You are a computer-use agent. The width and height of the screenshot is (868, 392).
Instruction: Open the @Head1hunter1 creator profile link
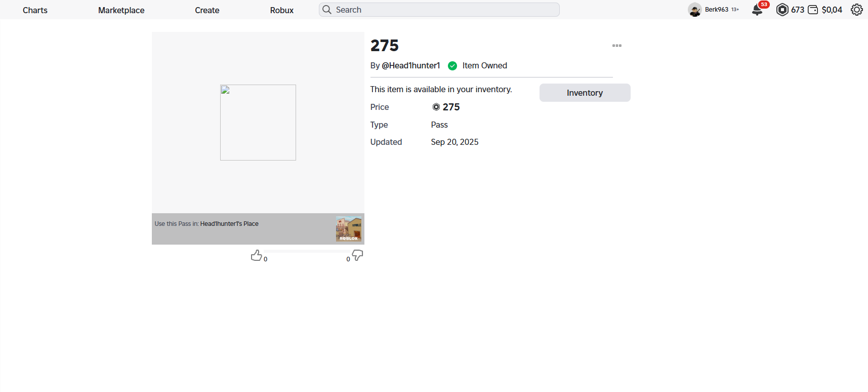click(x=410, y=65)
